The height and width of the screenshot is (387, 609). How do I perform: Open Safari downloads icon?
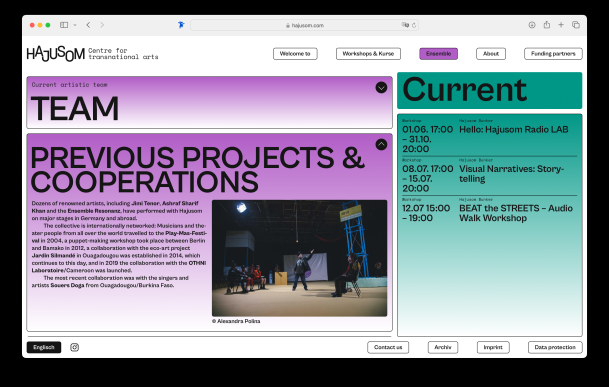532,25
